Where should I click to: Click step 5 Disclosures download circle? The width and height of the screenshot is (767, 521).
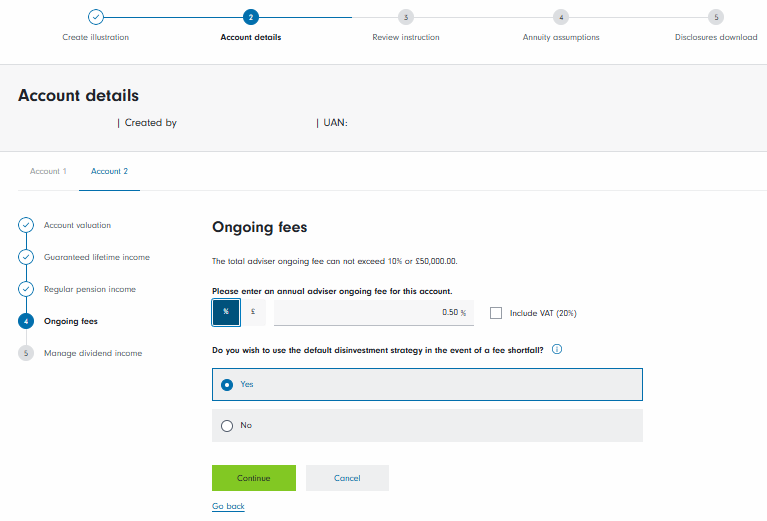click(x=716, y=17)
